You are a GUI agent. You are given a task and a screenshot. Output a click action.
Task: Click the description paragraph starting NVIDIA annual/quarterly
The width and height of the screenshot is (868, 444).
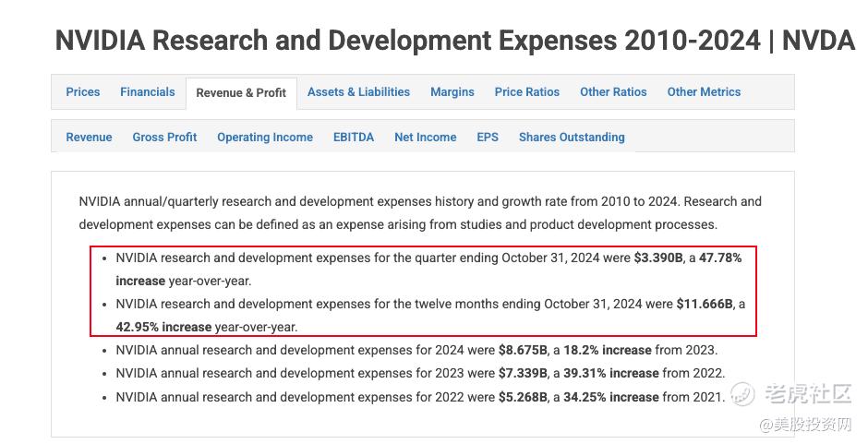click(420, 213)
